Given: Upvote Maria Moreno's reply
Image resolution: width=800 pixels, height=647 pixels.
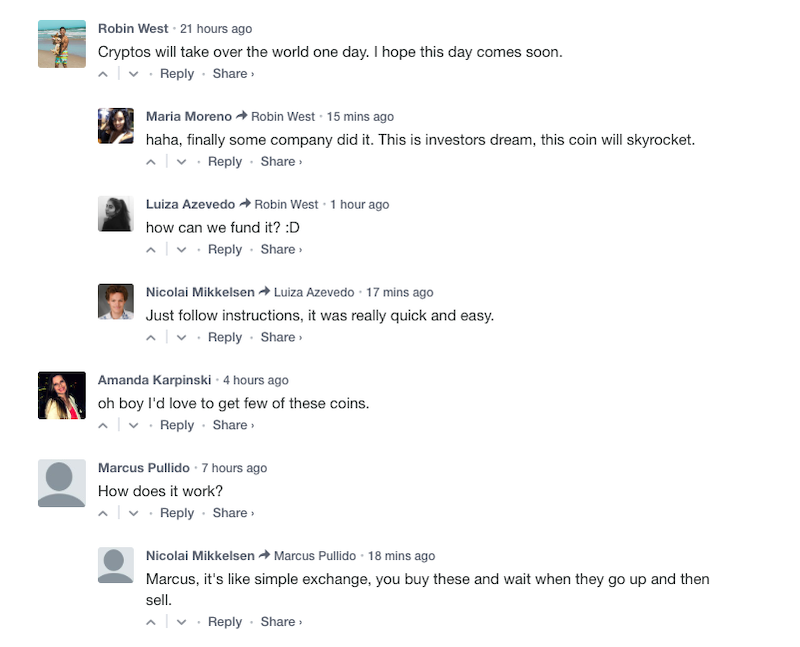Looking at the screenshot, I should 151,162.
